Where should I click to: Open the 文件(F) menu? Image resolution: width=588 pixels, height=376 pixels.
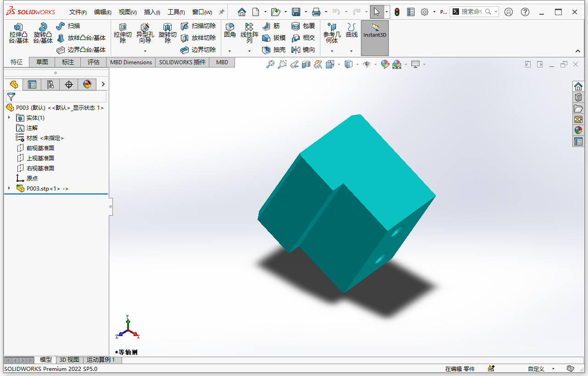pos(78,12)
